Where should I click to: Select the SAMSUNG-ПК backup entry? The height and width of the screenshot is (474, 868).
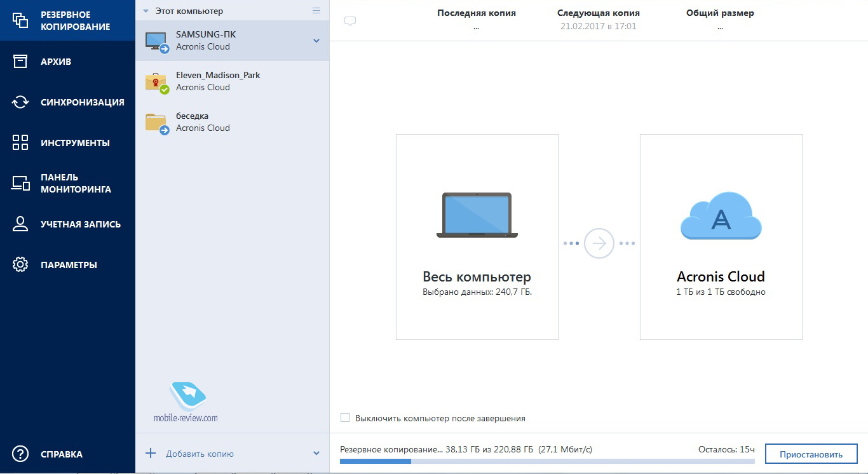click(233, 41)
